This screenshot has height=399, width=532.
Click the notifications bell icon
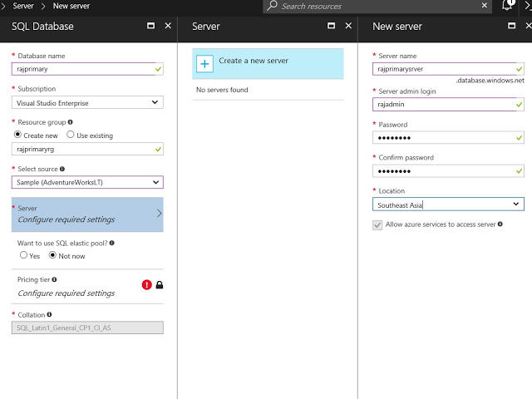pyautogui.click(x=507, y=6)
